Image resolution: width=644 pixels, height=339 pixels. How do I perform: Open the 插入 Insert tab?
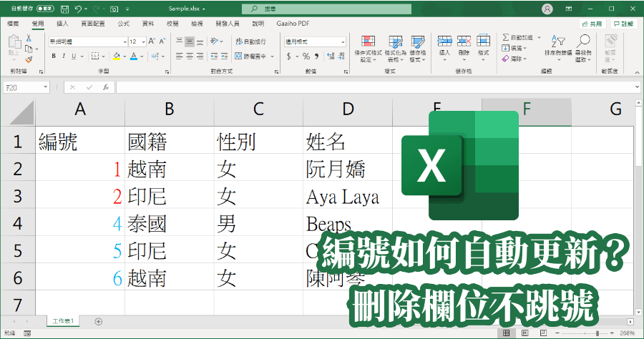coord(62,24)
